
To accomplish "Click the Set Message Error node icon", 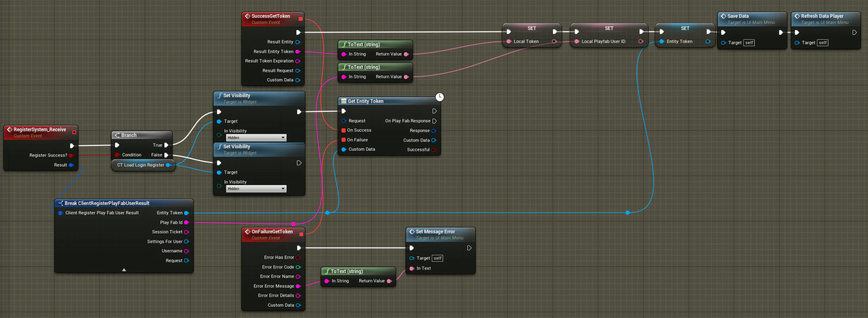I will tap(412, 232).
